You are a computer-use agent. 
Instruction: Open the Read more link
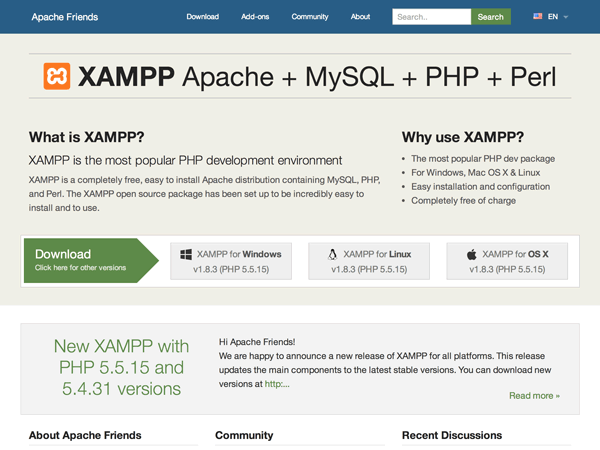[534, 396]
